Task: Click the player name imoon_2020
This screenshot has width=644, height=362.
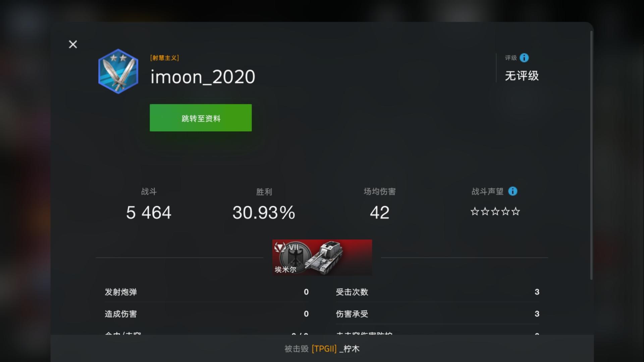Action: [203, 77]
